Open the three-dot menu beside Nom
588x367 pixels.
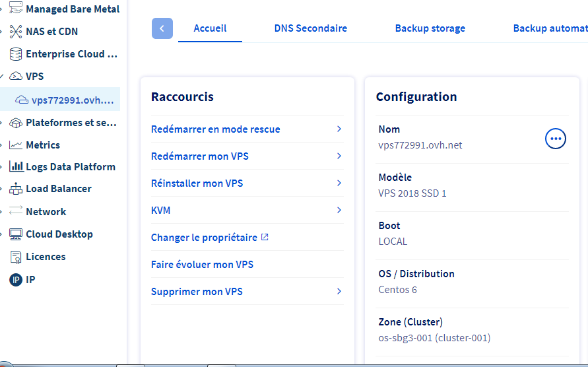[556, 138]
